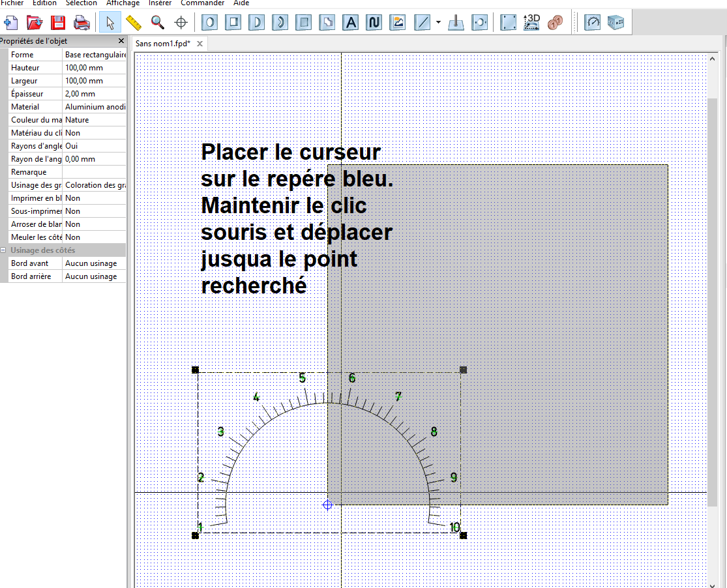727x588 pixels.
Task: Select the arrow pointer tool
Action: click(110, 22)
